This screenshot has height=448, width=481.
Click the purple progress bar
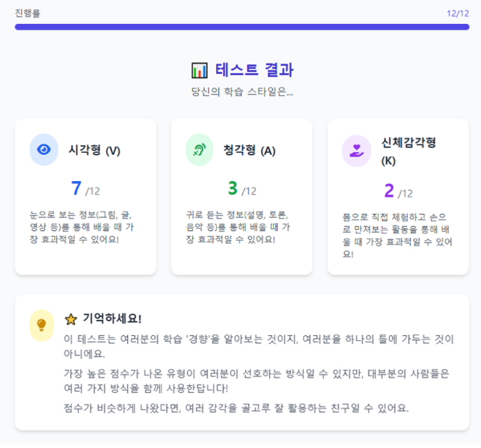coord(242,27)
